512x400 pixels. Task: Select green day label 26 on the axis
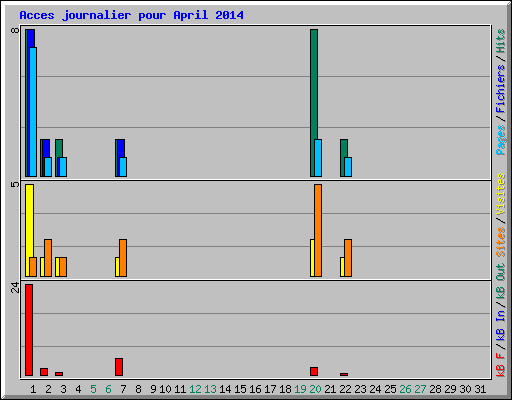405,389
